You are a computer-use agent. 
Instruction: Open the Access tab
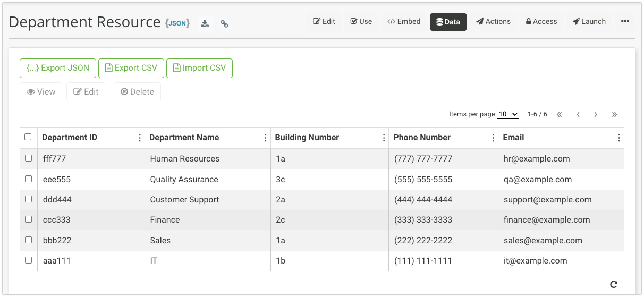[541, 22]
